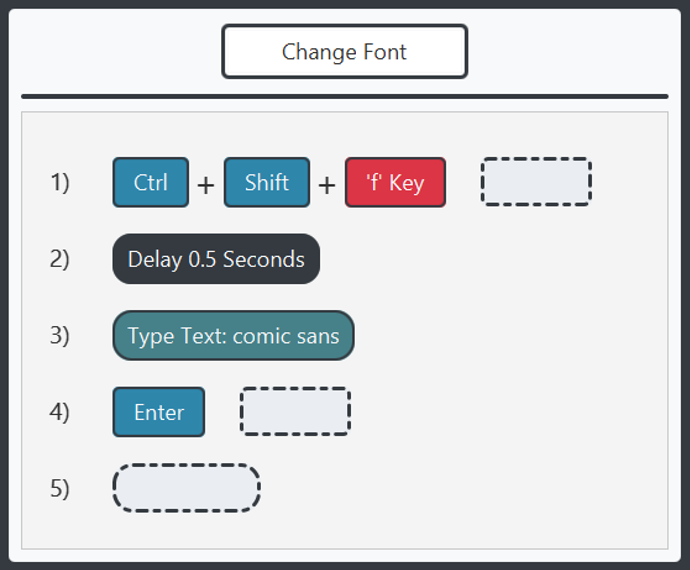
Task: Click the Change Font macro name field
Action: pos(344,52)
